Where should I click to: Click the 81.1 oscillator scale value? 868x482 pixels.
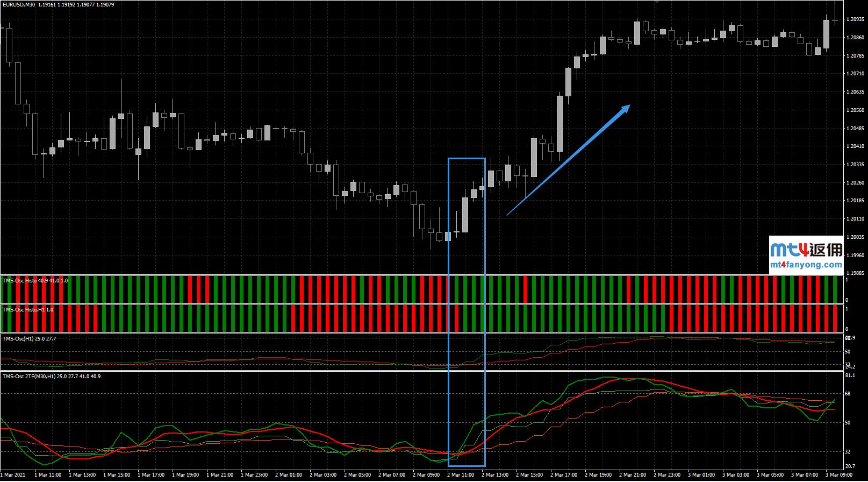point(850,375)
